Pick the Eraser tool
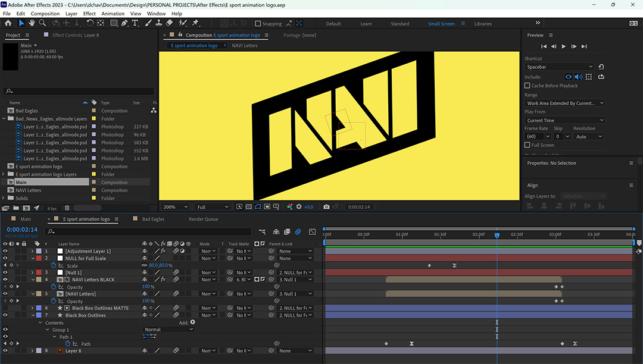The width and height of the screenshot is (643, 364). click(169, 23)
